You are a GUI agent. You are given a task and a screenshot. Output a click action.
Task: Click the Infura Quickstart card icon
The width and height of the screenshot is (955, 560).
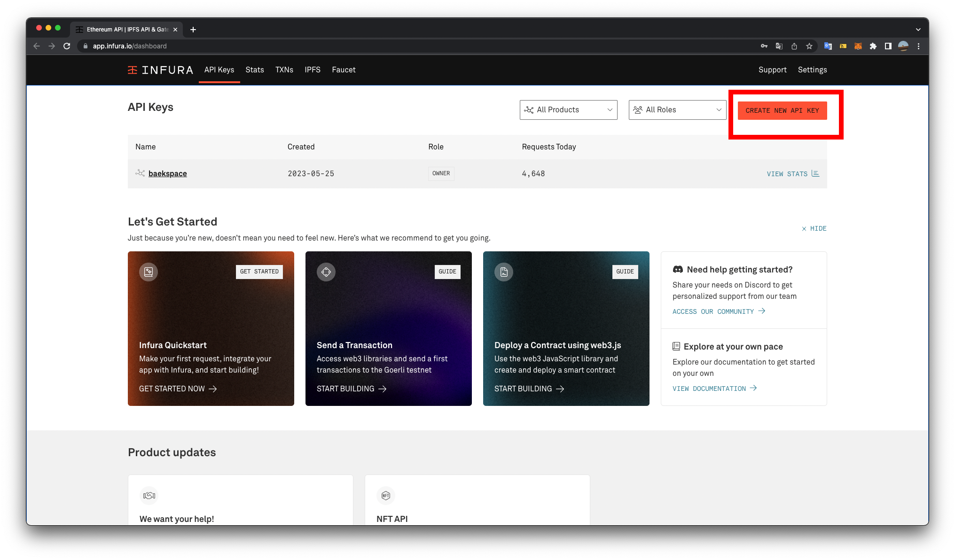pos(149,272)
